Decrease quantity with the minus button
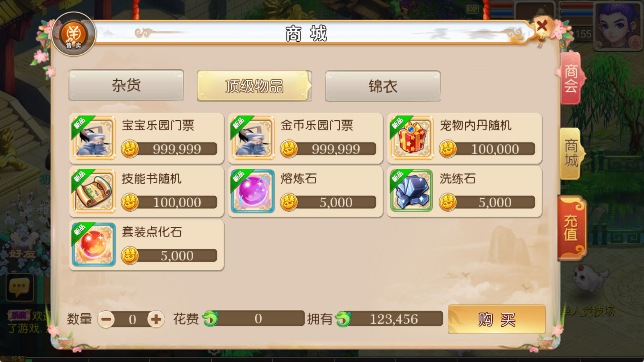This screenshot has width=644, height=362. [x=107, y=319]
